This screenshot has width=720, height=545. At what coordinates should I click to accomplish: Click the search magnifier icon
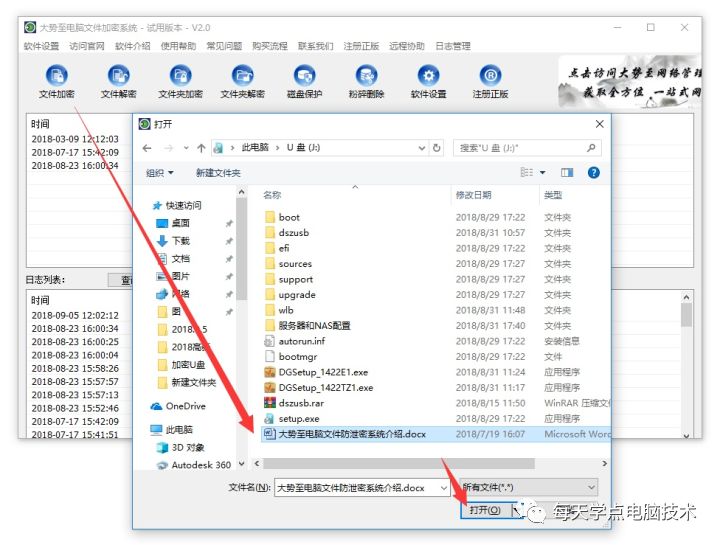pyautogui.click(x=591, y=148)
